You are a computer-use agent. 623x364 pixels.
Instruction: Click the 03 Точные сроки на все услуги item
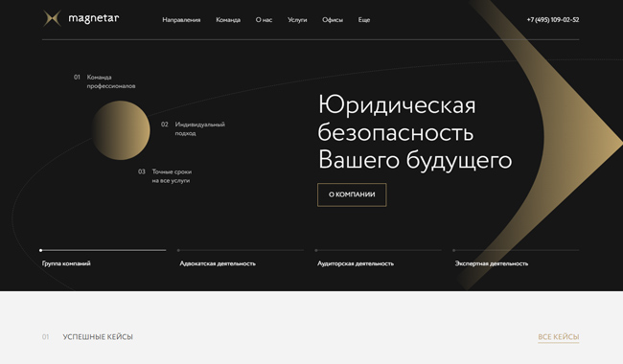[x=165, y=176]
